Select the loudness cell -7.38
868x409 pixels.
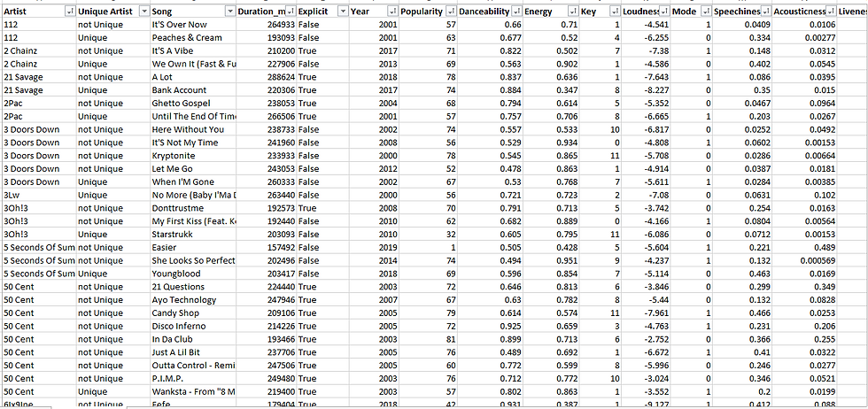tap(645, 51)
